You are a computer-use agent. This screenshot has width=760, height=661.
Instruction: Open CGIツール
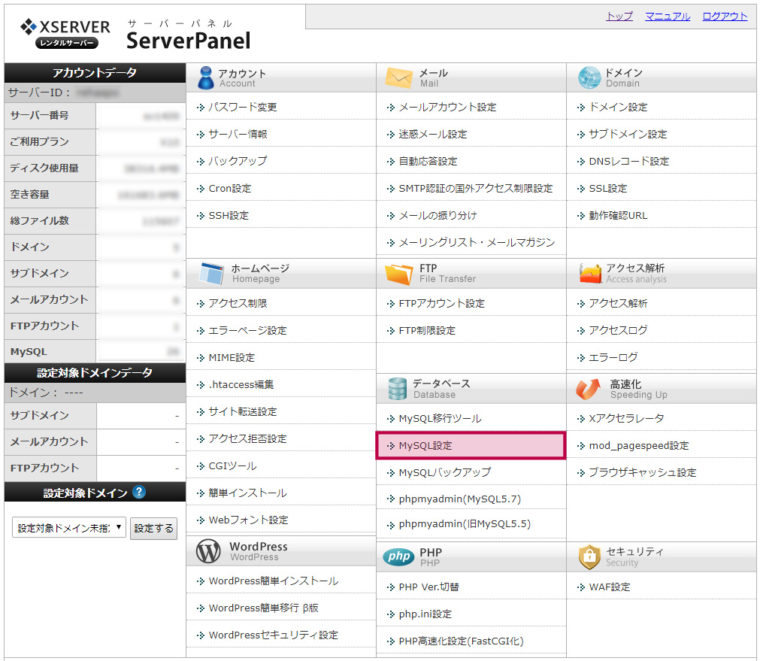(x=233, y=466)
